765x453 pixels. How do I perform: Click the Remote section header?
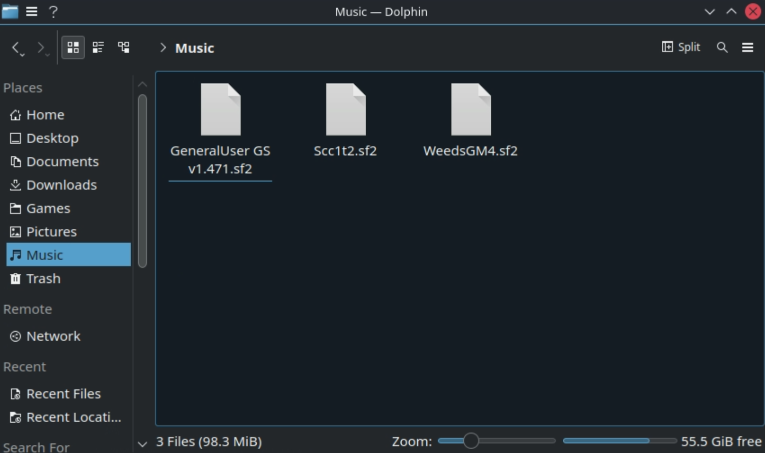coord(28,309)
